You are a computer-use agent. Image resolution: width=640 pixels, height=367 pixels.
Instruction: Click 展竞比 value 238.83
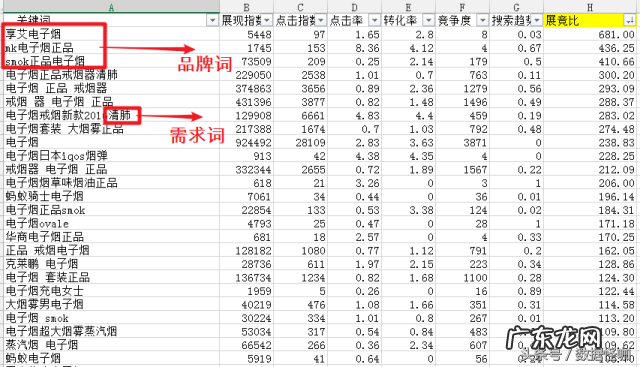pos(616,142)
